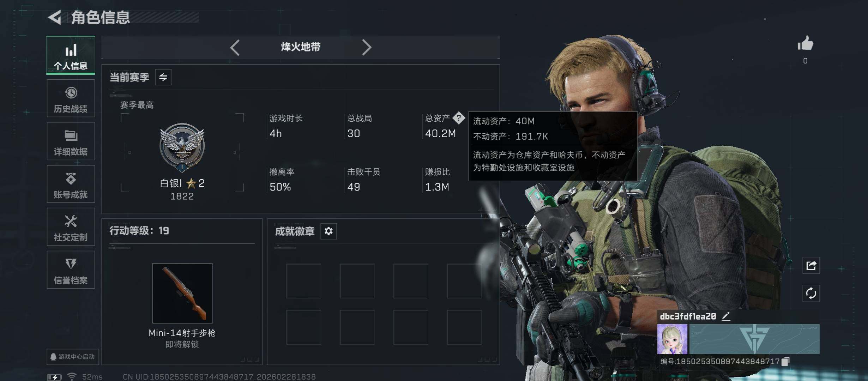Image resolution: width=868 pixels, height=381 pixels.
Task: Open the 个人信息 sidebar tab
Action: (71, 55)
